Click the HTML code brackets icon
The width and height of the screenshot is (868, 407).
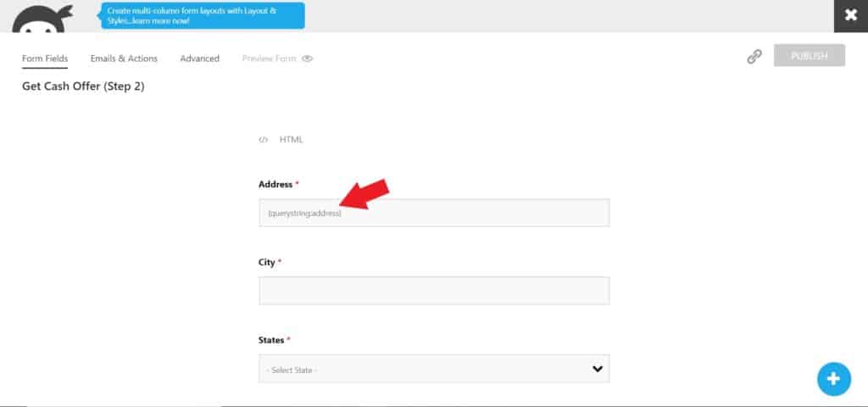click(x=264, y=140)
